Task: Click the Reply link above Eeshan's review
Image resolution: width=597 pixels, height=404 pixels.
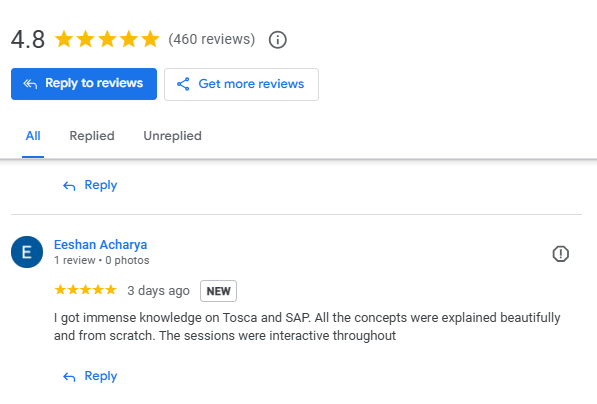Action: (101, 185)
